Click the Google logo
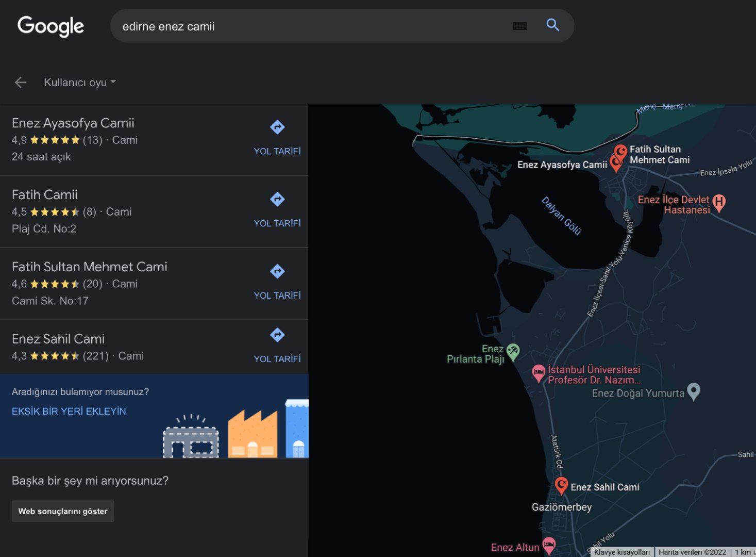 point(51,26)
